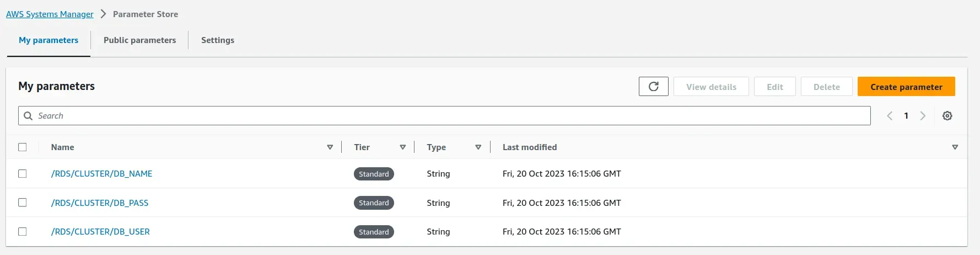This screenshot has width=980, height=255.
Task: Toggle select-all parameters checkbox
Action: [x=23, y=147]
